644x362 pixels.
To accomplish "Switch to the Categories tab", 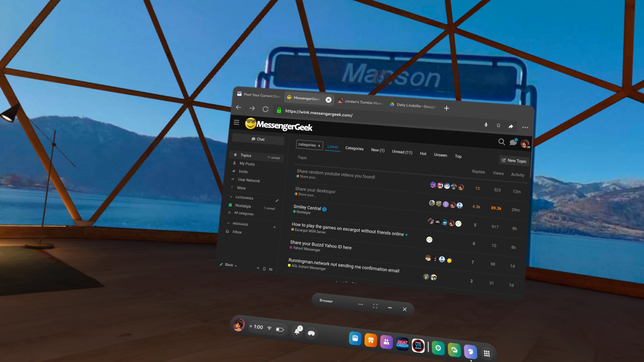I will tap(354, 148).
